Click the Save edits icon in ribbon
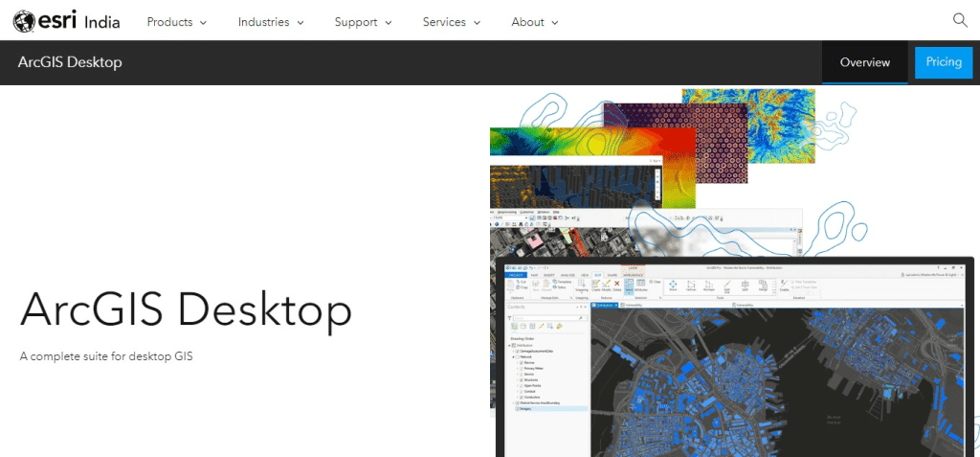Viewport: 980px width, 457px height. click(x=536, y=285)
